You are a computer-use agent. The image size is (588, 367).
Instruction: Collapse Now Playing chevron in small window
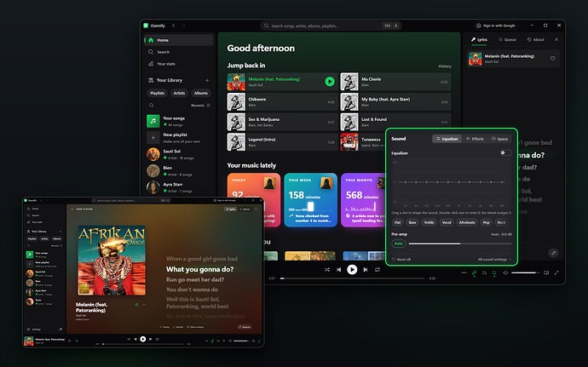pos(72,209)
